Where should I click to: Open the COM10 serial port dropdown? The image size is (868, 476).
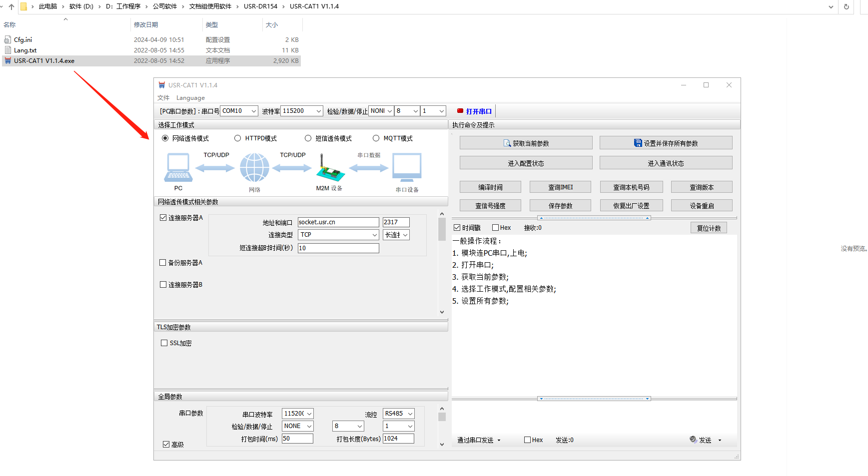coord(254,111)
